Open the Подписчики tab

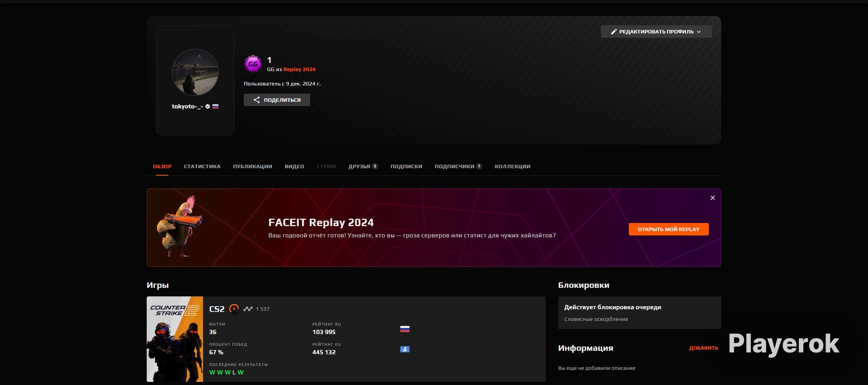click(x=458, y=166)
